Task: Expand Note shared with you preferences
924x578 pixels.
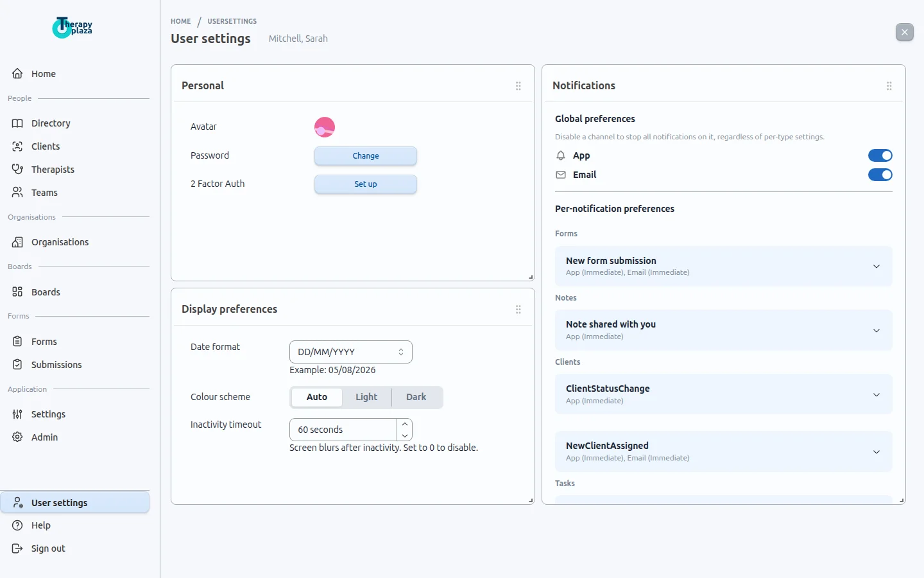Action: point(724,330)
